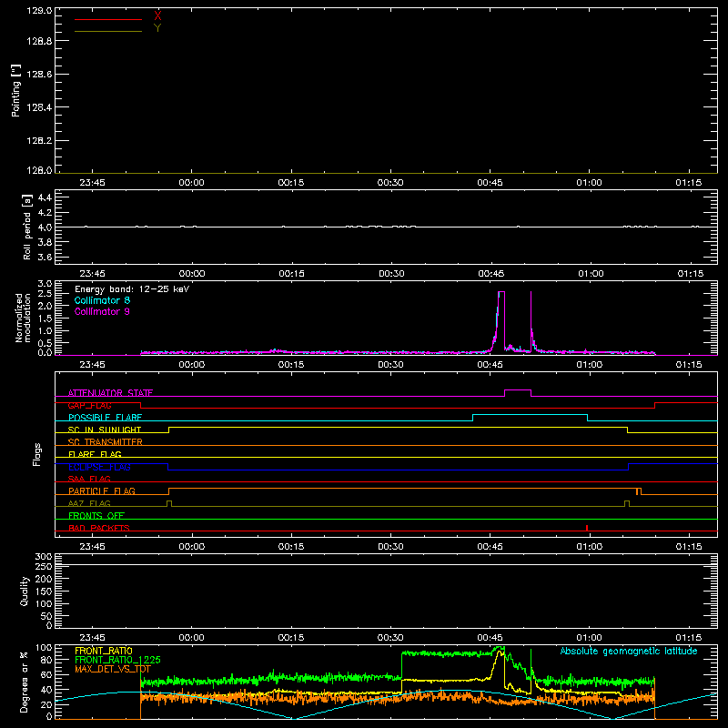Click the 300 tick label on Quality axis
This screenshot has width=728, height=728.
[x=44, y=557]
